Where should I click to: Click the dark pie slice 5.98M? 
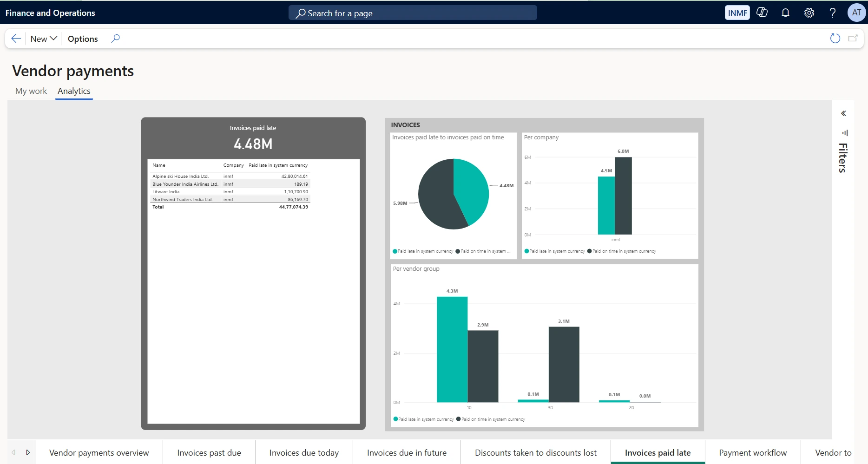pos(436,197)
